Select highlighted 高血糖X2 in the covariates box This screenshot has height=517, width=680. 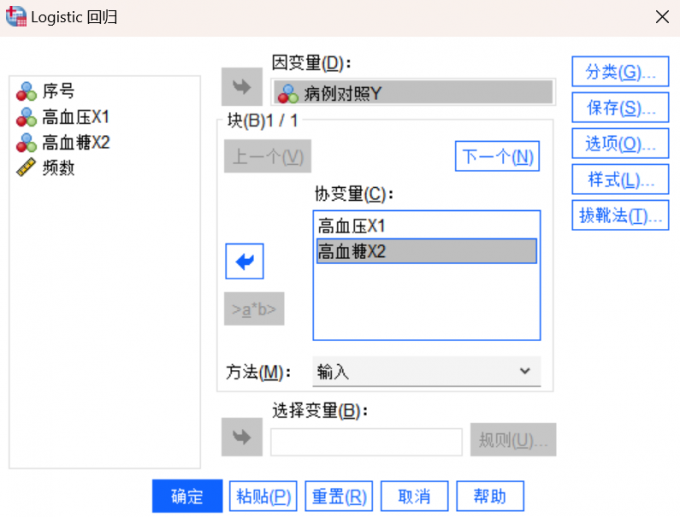pyautogui.click(x=427, y=251)
